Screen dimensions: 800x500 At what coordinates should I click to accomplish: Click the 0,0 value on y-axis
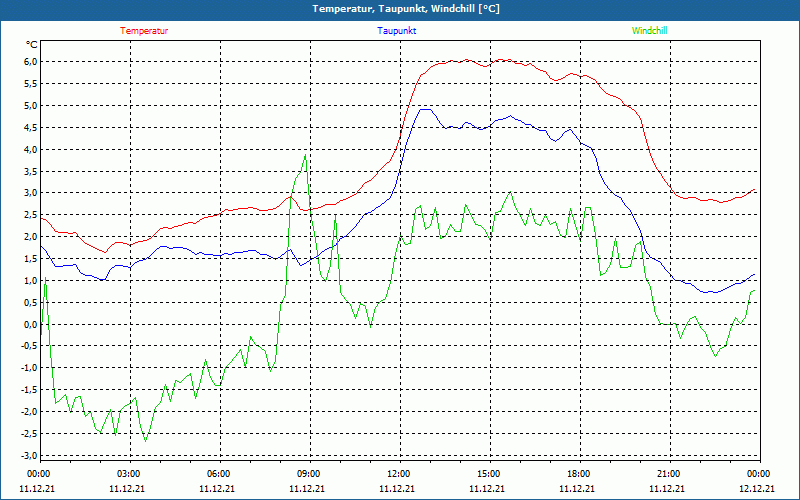click(x=31, y=324)
